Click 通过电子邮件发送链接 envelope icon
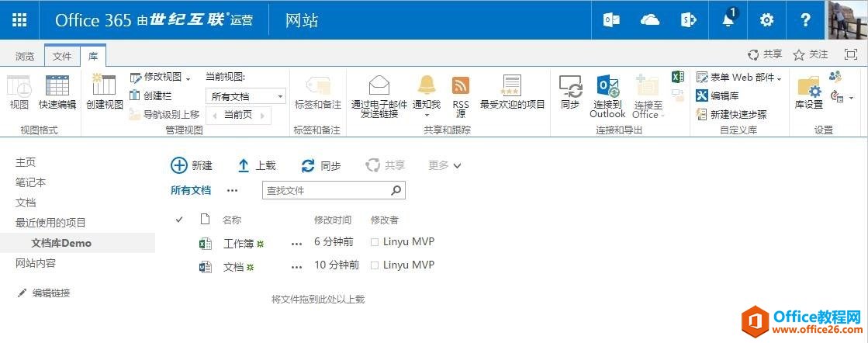The height and width of the screenshot is (343, 868). tap(379, 85)
